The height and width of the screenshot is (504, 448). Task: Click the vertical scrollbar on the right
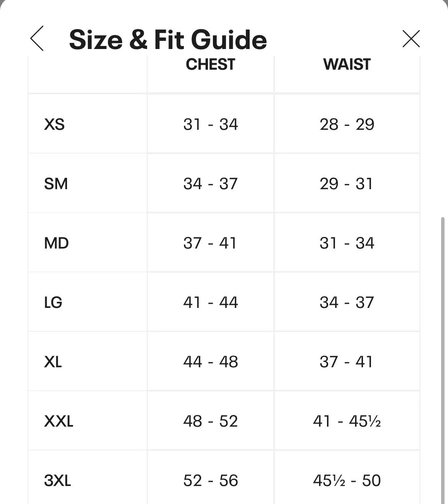443,360
